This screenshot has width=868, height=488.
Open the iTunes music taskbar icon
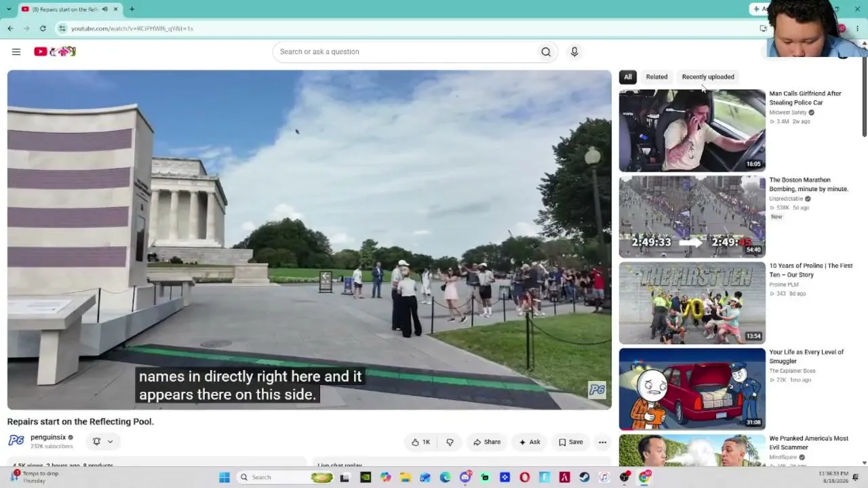(x=604, y=477)
